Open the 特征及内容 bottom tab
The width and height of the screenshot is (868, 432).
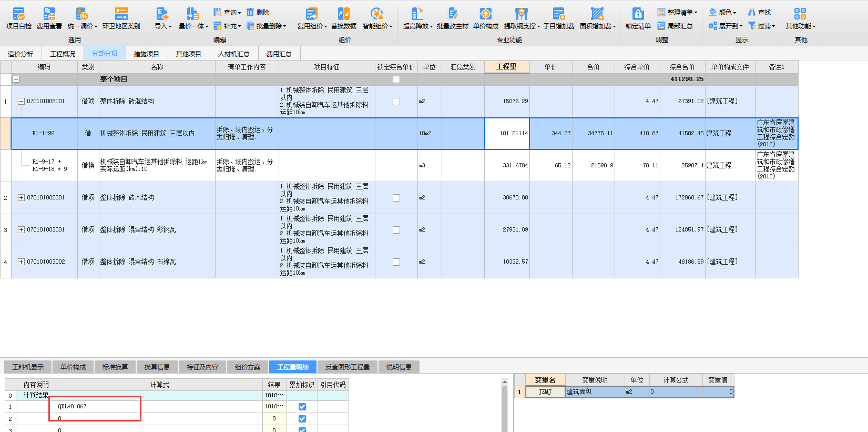(x=202, y=367)
